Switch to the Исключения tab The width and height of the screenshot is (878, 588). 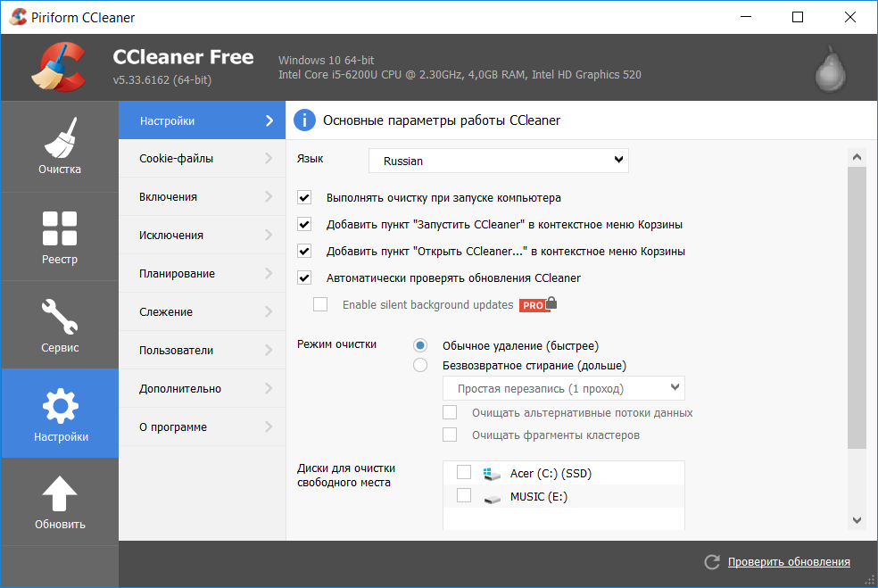pyautogui.click(x=202, y=236)
